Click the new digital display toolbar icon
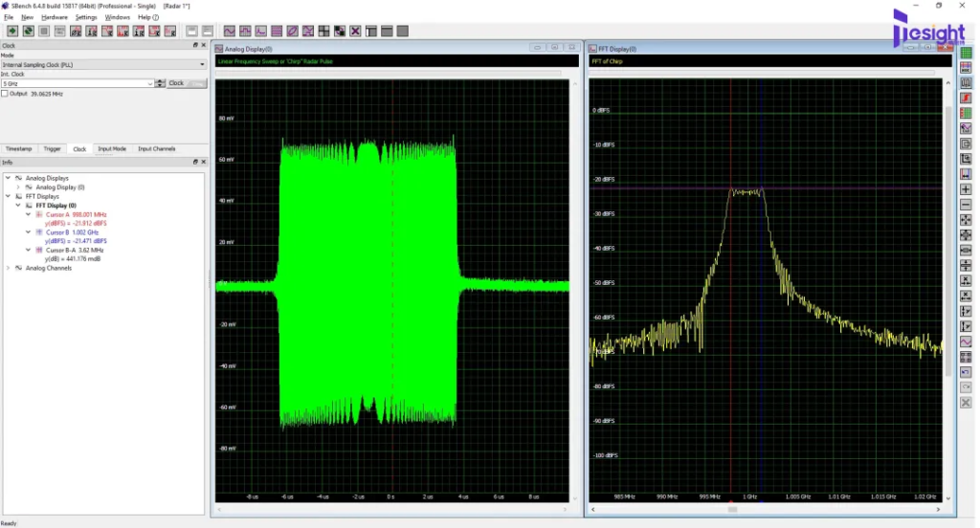 coord(245,32)
